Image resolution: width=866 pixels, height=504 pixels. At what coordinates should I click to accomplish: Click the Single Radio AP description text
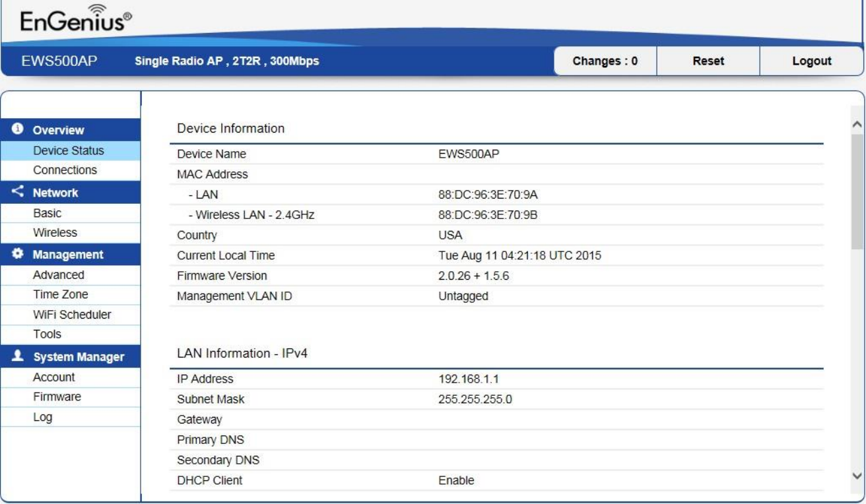pos(227,61)
